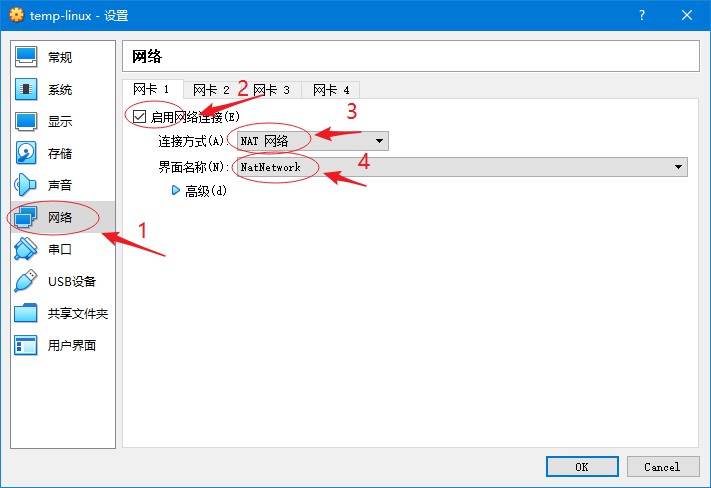
Task: Open the 常规 (General) settings icon
Action: [26, 57]
